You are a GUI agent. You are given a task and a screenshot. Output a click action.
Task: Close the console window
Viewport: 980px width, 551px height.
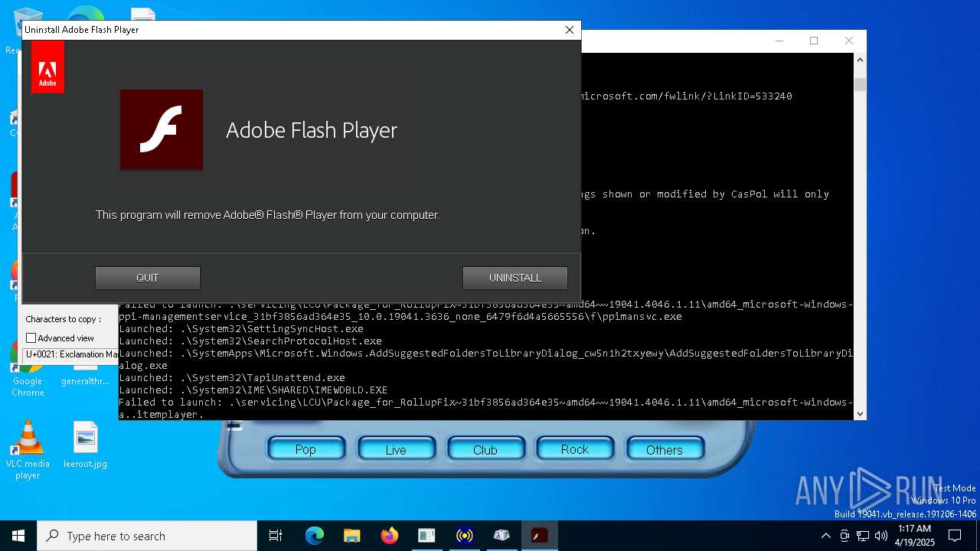848,41
